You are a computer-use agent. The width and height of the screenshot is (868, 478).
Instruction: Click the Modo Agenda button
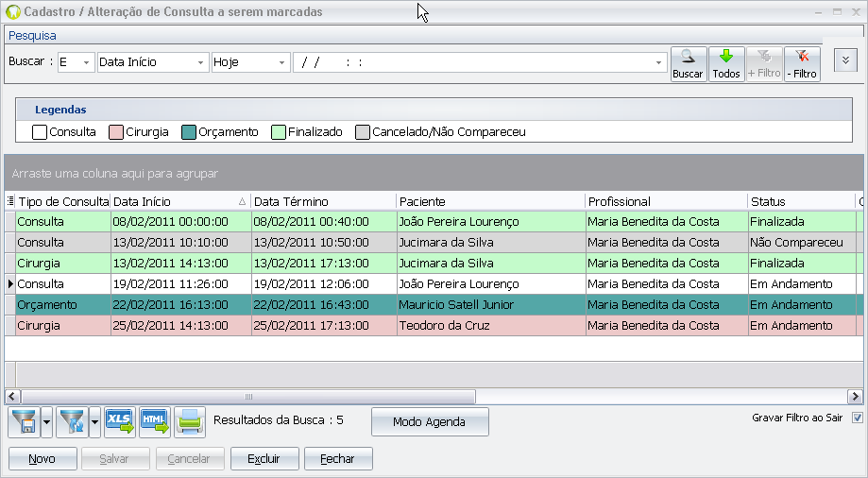click(430, 422)
